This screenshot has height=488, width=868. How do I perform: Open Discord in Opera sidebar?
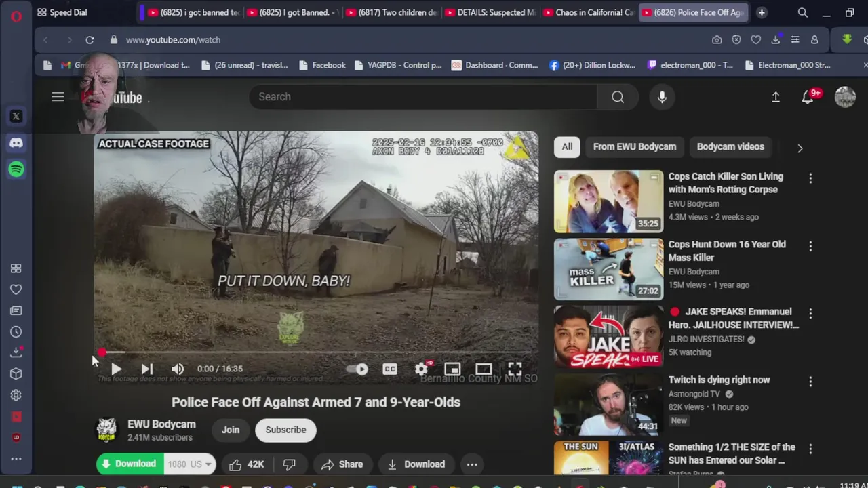16,143
